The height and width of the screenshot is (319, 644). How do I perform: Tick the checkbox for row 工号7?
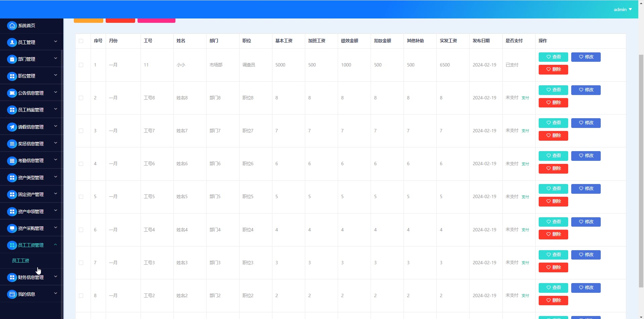[81, 131]
